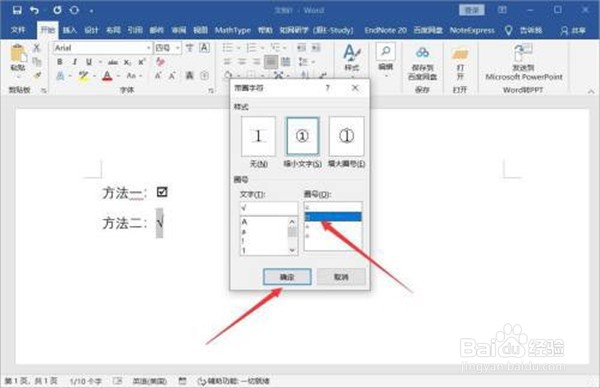Apply strikethrough with the abc icon
This screenshot has width=600, height=388.
coord(112,62)
